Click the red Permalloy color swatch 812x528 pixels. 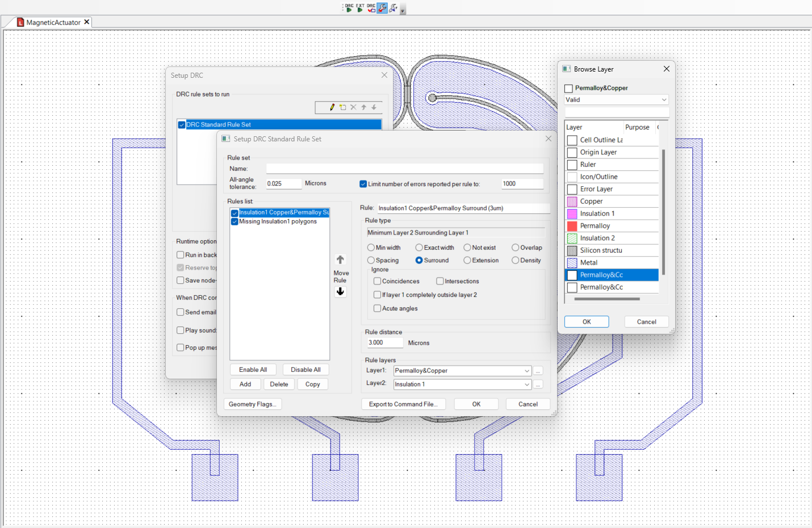[572, 225]
